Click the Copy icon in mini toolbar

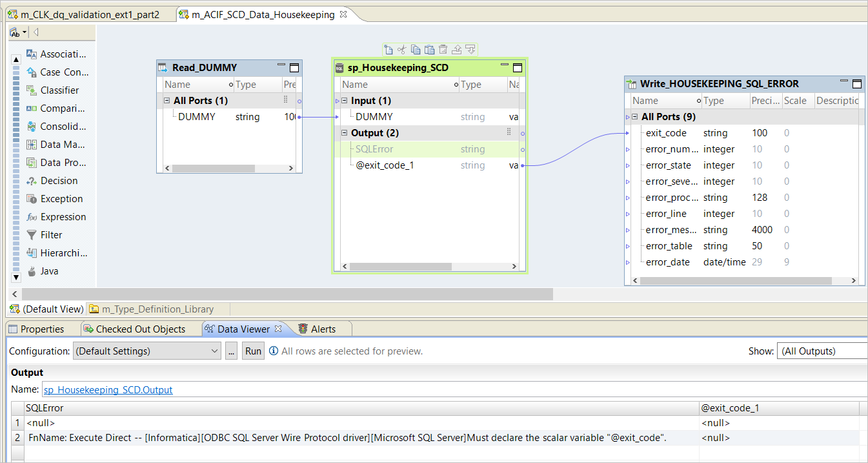[x=416, y=49]
